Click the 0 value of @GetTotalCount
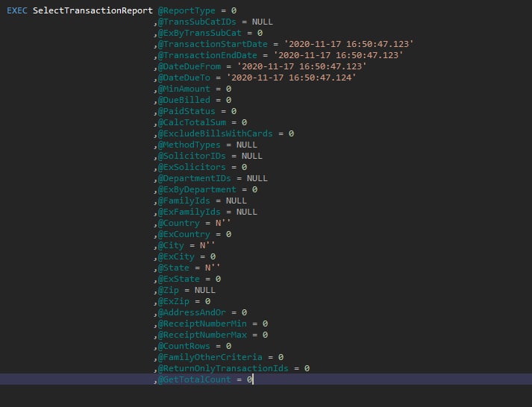This screenshot has width=532, height=407. tap(249, 379)
